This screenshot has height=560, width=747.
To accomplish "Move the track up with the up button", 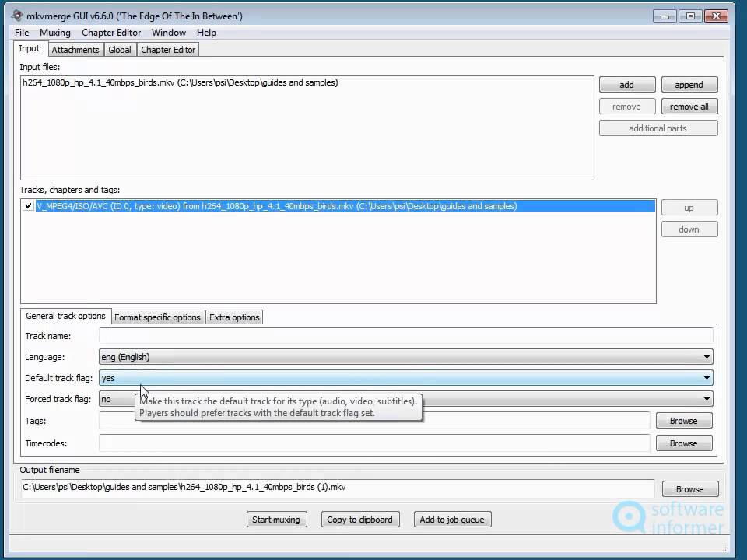I will point(689,208).
